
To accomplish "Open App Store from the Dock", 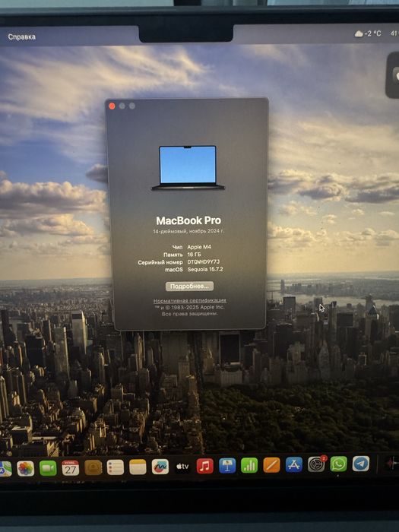I will (294, 465).
